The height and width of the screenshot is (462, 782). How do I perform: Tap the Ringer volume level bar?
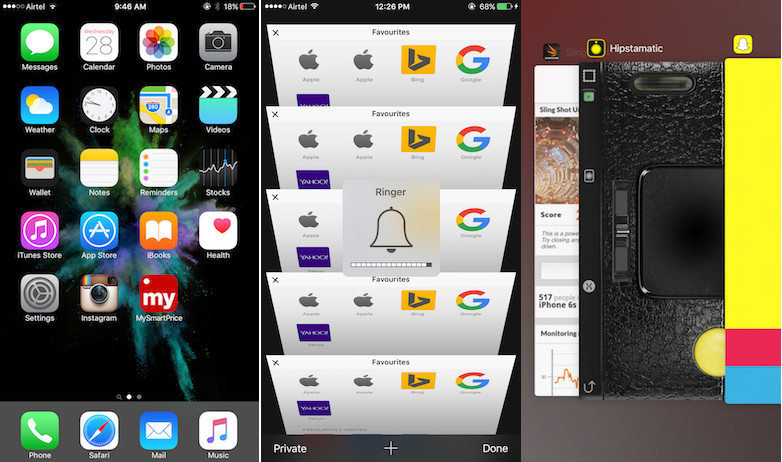(391, 265)
